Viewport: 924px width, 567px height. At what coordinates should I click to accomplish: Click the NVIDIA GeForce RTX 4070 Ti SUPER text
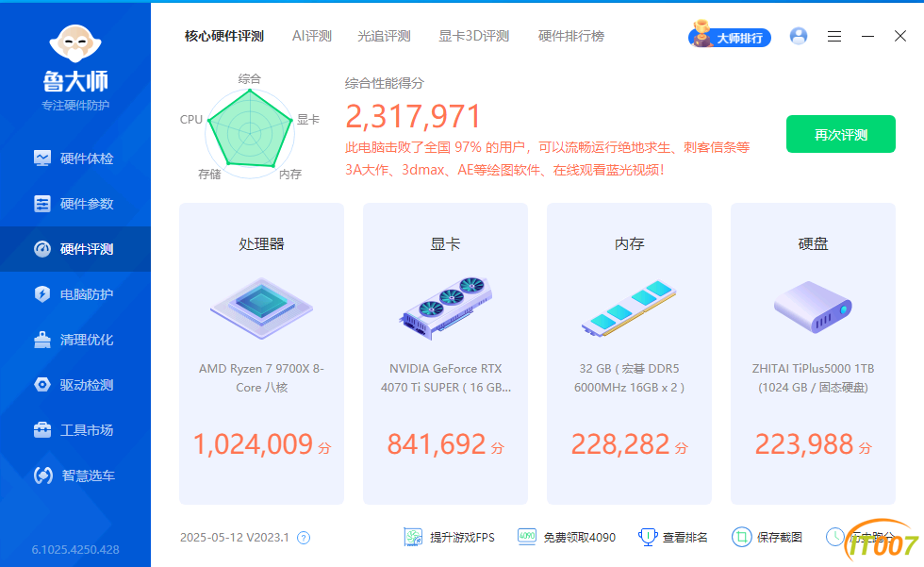[445, 377]
